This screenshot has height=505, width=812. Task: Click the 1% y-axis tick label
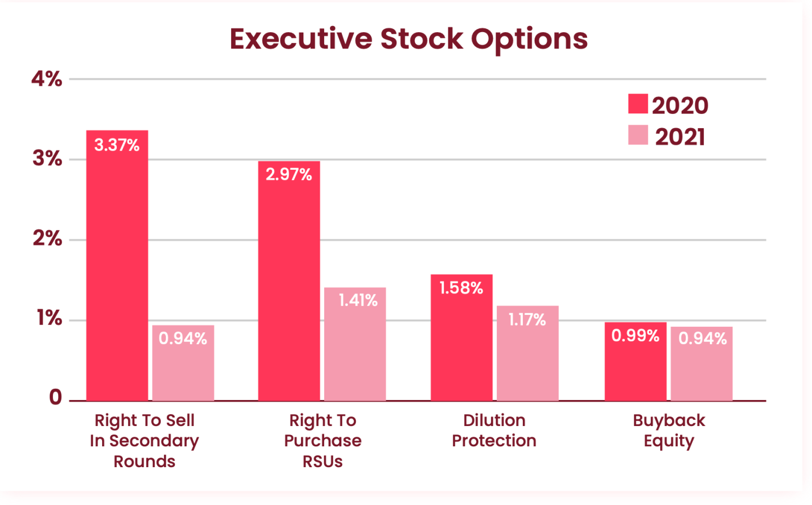click(x=49, y=318)
